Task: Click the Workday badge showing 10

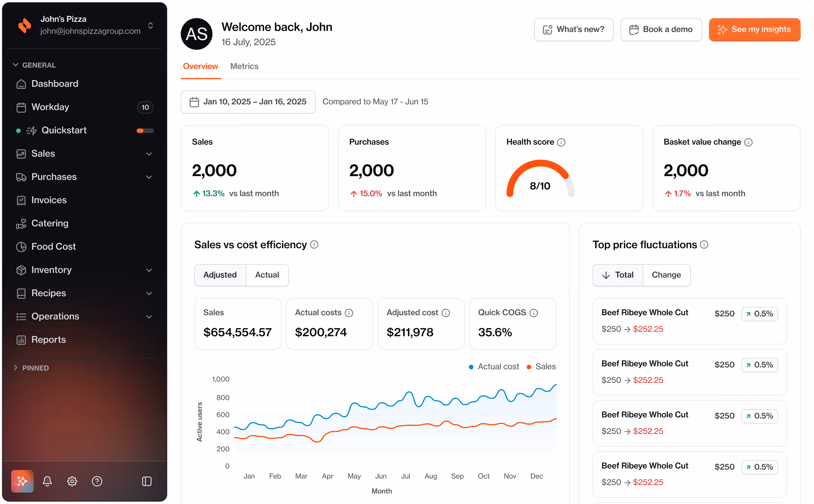Action: click(145, 107)
